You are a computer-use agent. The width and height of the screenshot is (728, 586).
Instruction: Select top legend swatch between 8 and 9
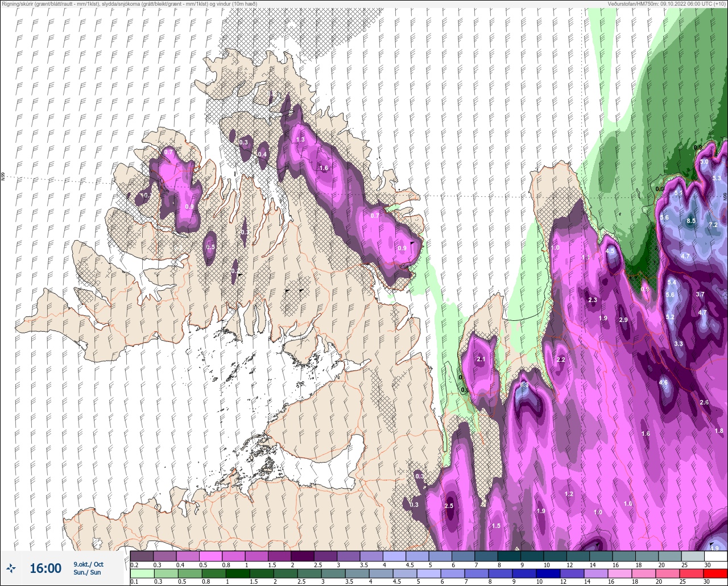[509, 556]
